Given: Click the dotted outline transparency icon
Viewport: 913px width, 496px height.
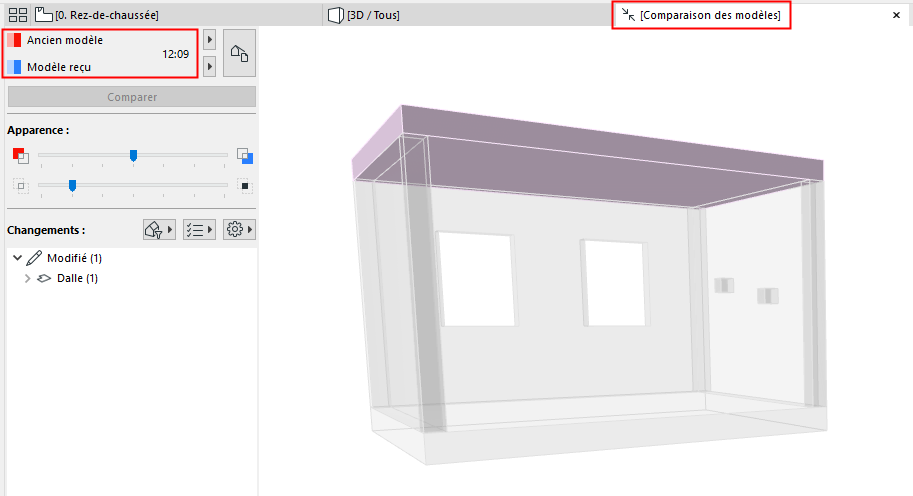Looking at the screenshot, I should coord(21,186).
